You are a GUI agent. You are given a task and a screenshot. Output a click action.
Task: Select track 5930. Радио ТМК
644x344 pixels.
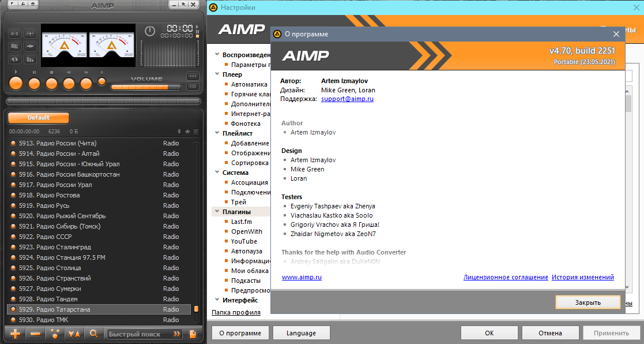coord(99,320)
